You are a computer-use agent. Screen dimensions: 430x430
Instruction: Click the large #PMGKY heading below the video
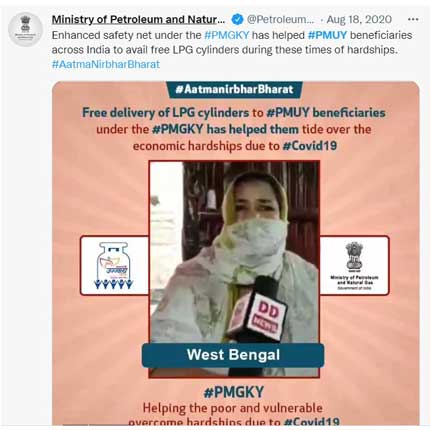234,392
